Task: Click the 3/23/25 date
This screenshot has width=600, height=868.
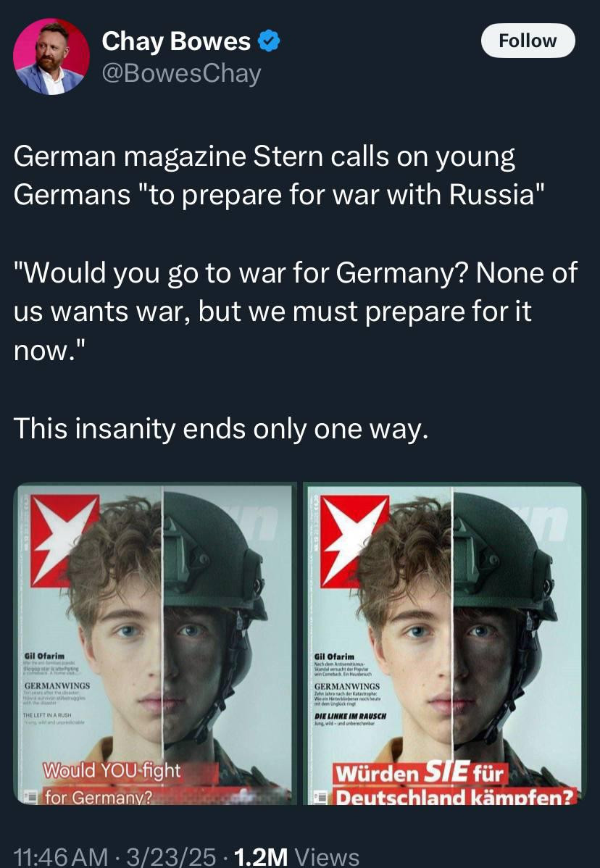Action: [x=170, y=856]
